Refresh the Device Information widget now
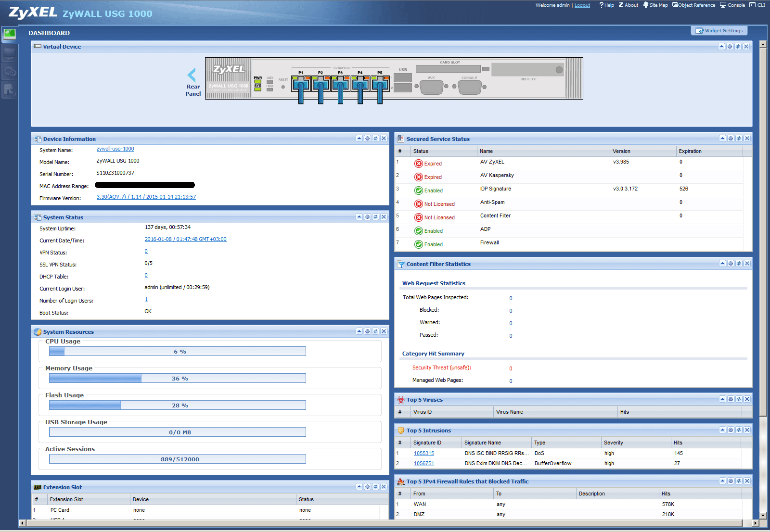Screen dimensions: 770x532 click(x=376, y=139)
